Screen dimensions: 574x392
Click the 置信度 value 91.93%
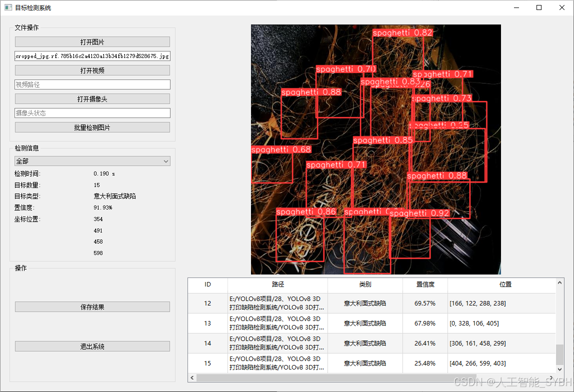(103, 207)
